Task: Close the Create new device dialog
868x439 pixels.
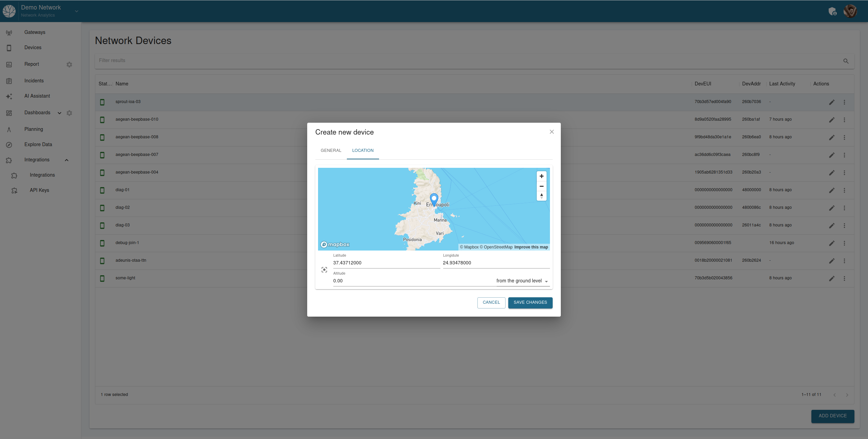Action: [x=552, y=132]
